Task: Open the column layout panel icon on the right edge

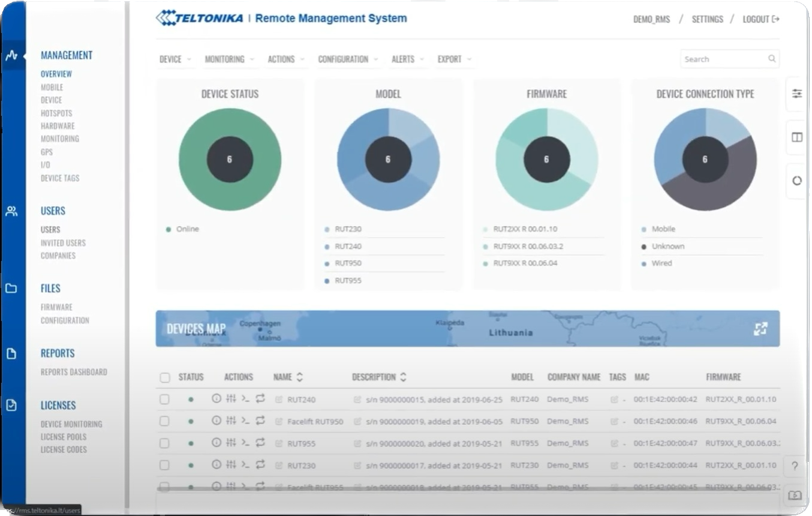Action: pyautogui.click(x=797, y=137)
